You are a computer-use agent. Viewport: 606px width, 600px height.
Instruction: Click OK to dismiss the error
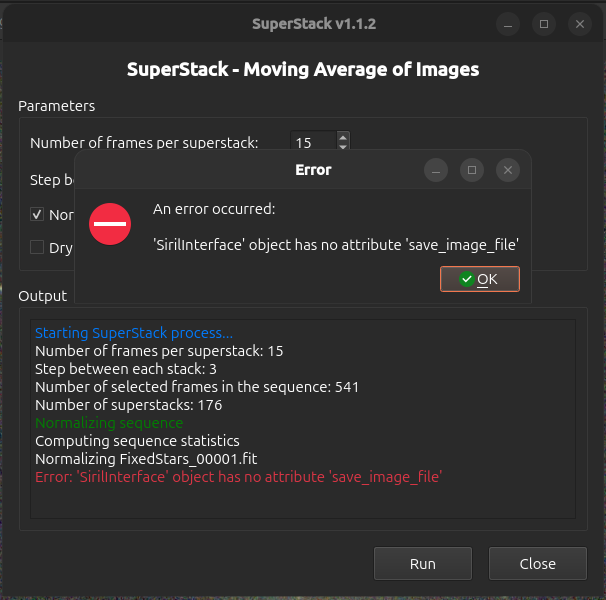pos(480,279)
